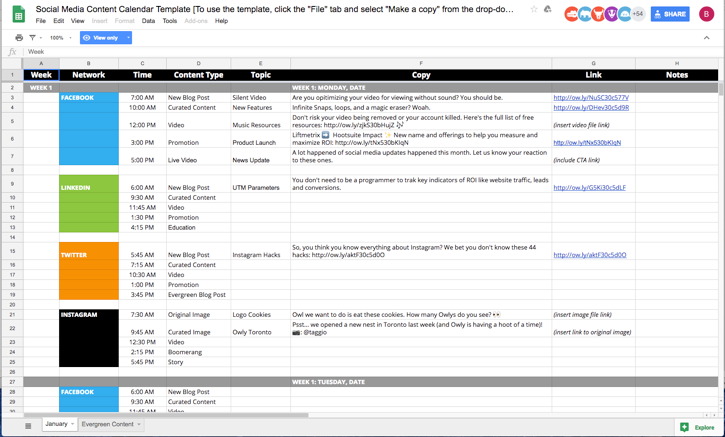Open the Data menu
The width and height of the screenshot is (725, 437).
(x=148, y=21)
